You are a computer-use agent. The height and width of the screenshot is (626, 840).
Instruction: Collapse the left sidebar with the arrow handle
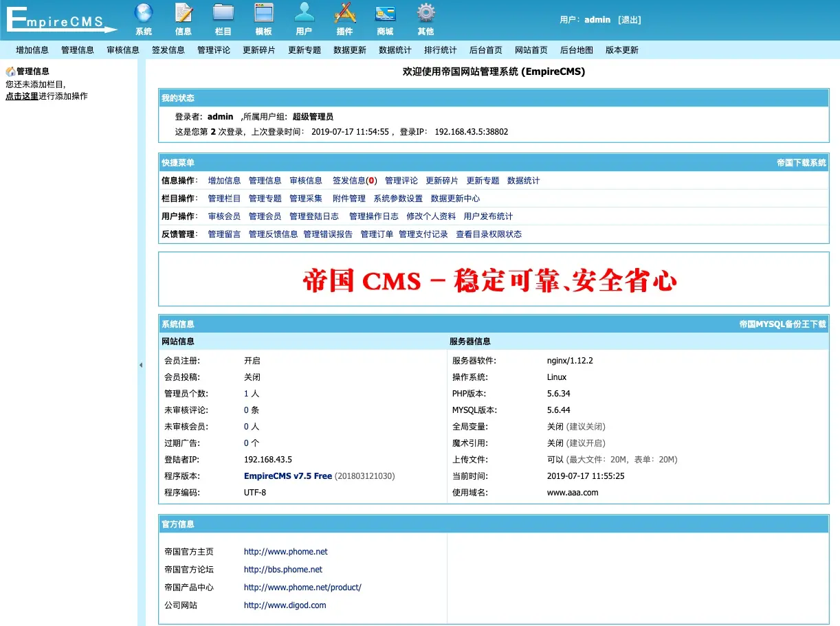coord(141,365)
